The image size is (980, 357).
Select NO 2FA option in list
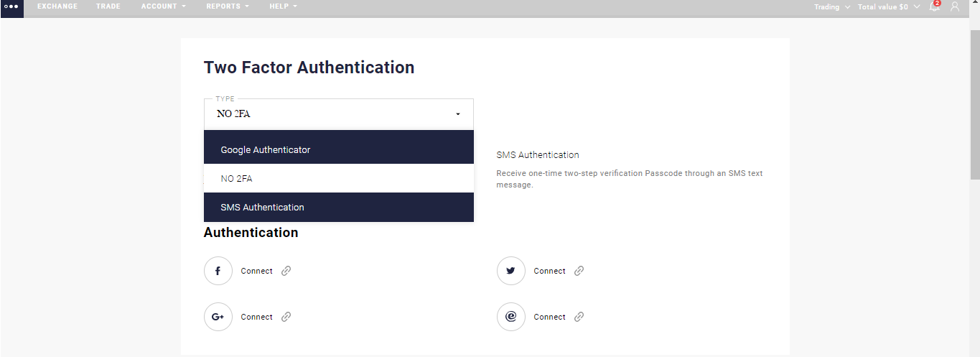(339, 178)
